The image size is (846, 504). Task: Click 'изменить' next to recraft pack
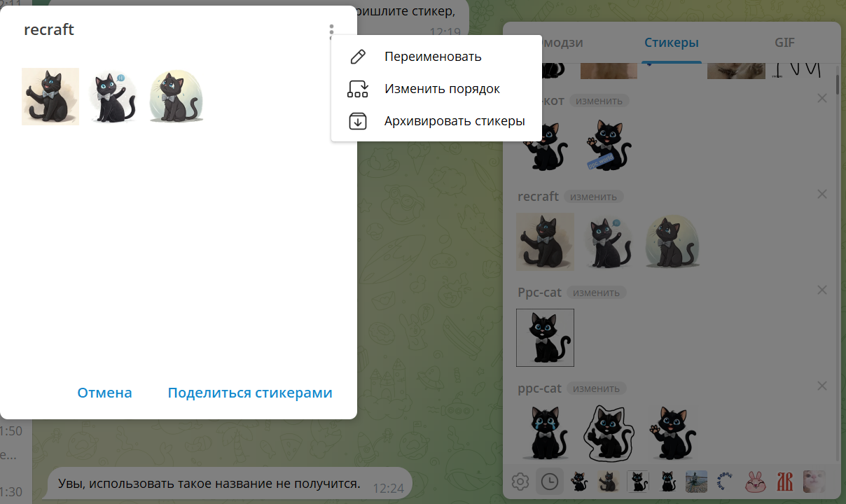click(x=594, y=197)
